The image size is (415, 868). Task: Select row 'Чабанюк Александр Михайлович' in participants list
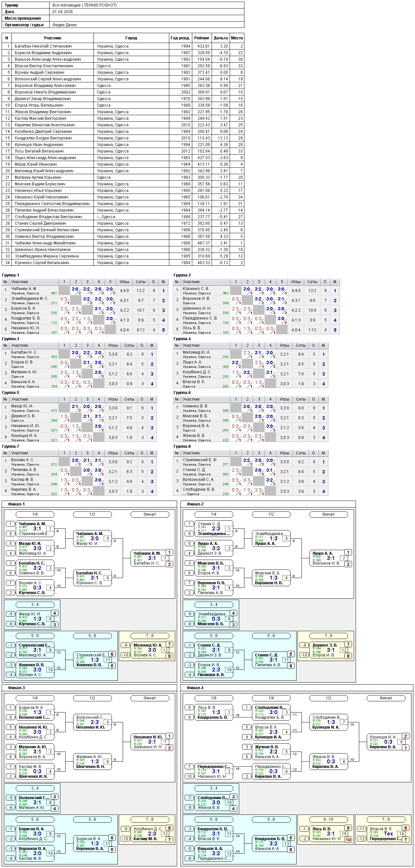123,243
